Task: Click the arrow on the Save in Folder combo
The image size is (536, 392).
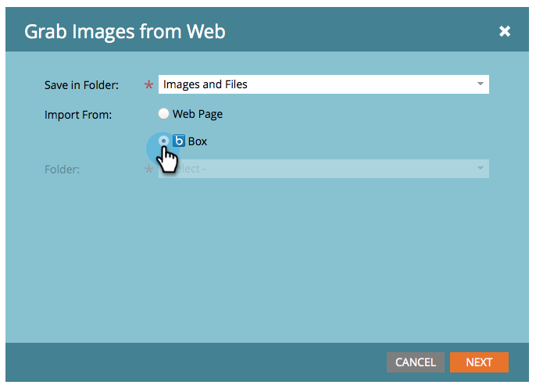Action: (x=481, y=84)
